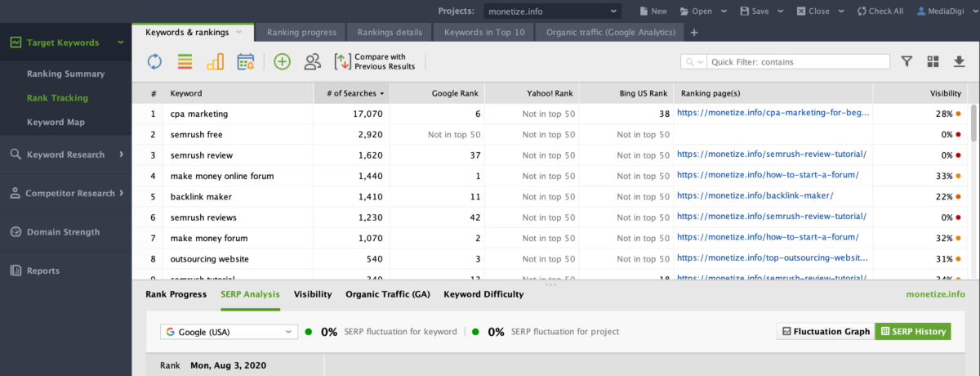
Task: Switch to the Ranking progress tab
Action: (x=301, y=33)
